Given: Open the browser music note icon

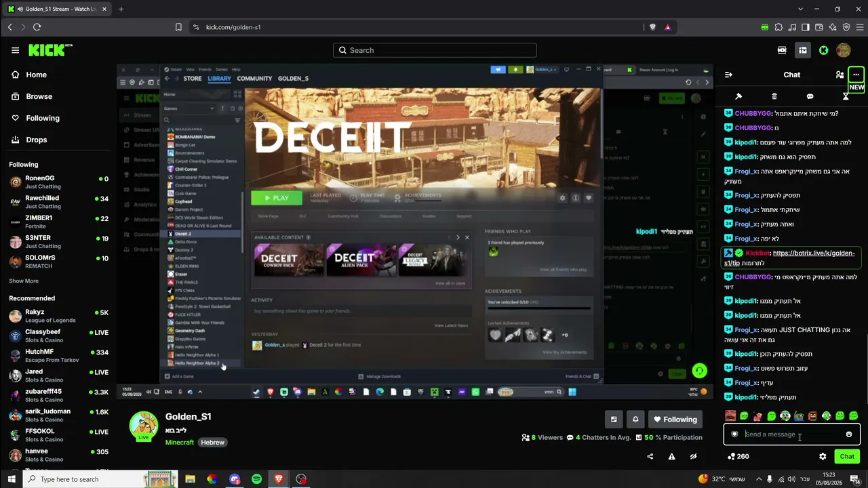Looking at the screenshot, I should (x=792, y=27).
